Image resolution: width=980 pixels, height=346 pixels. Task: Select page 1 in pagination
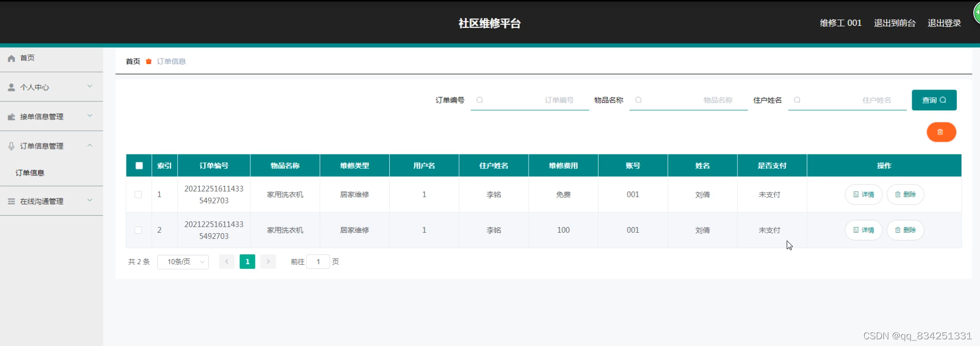coord(247,262)
